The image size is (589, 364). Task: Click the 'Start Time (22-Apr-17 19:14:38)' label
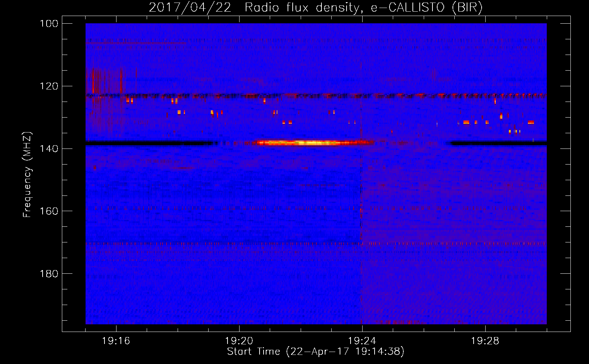click(x=316, y=352)
